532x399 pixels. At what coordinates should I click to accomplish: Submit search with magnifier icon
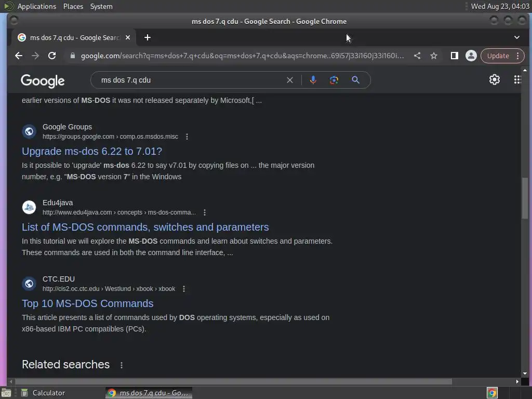[355, 80]
